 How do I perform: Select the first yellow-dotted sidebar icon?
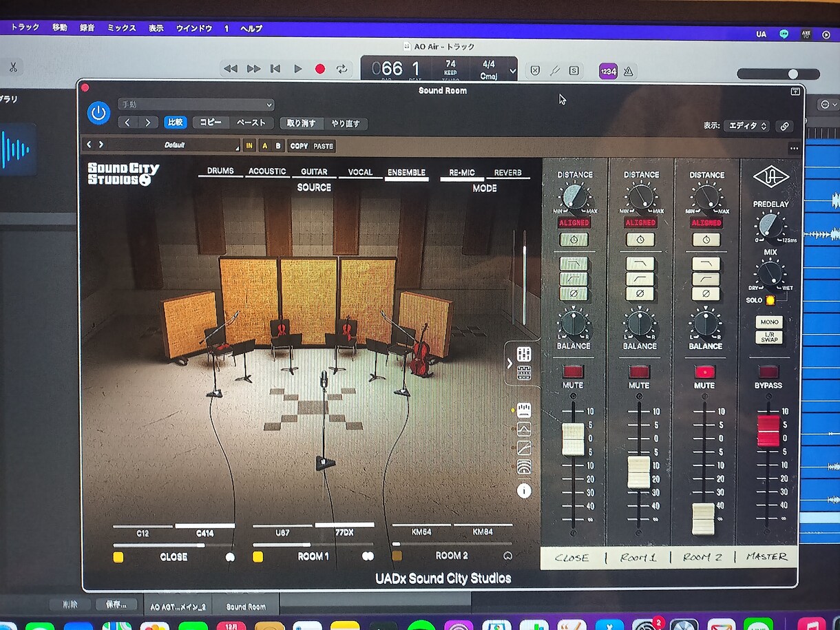tap(524, 410)
